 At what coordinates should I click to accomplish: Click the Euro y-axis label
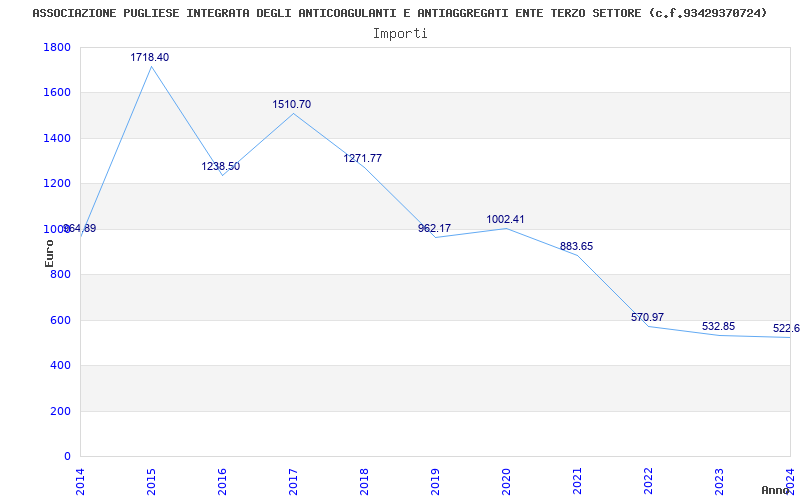49,253
